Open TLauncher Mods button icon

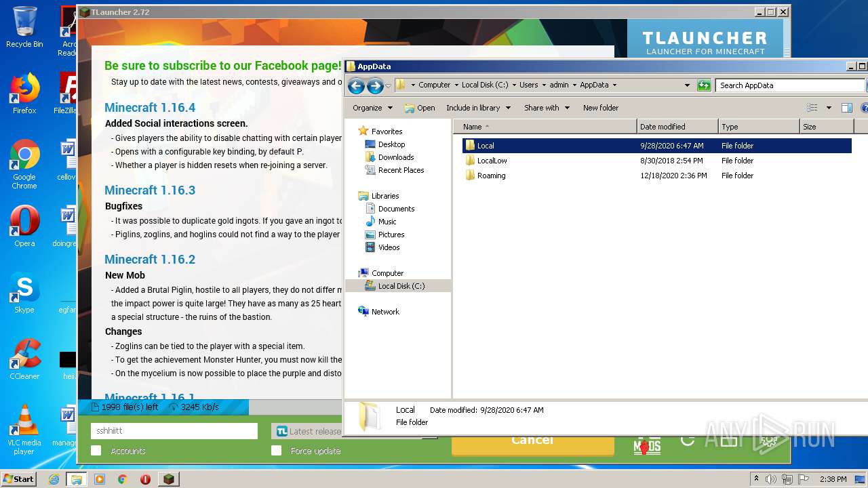click(646, 445)
